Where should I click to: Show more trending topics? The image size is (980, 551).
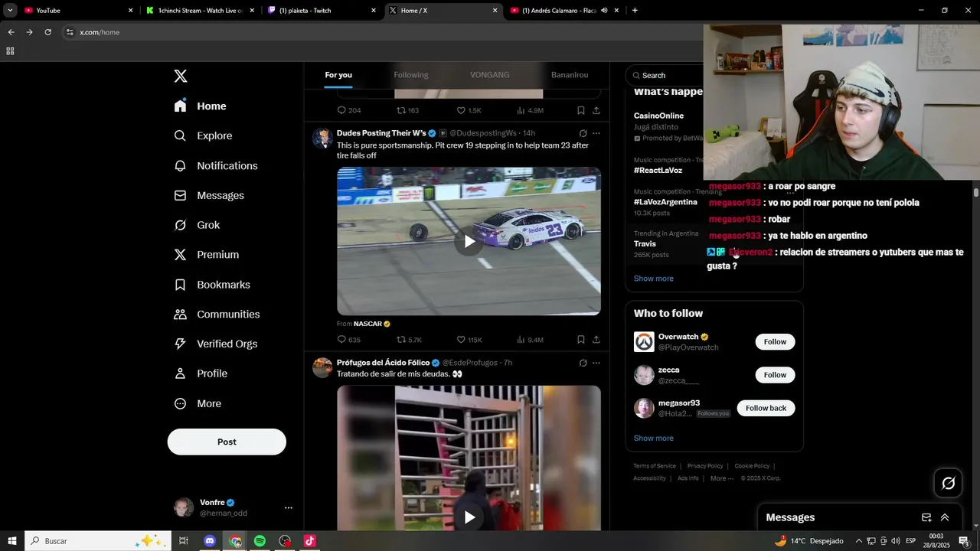coord(654,279)
